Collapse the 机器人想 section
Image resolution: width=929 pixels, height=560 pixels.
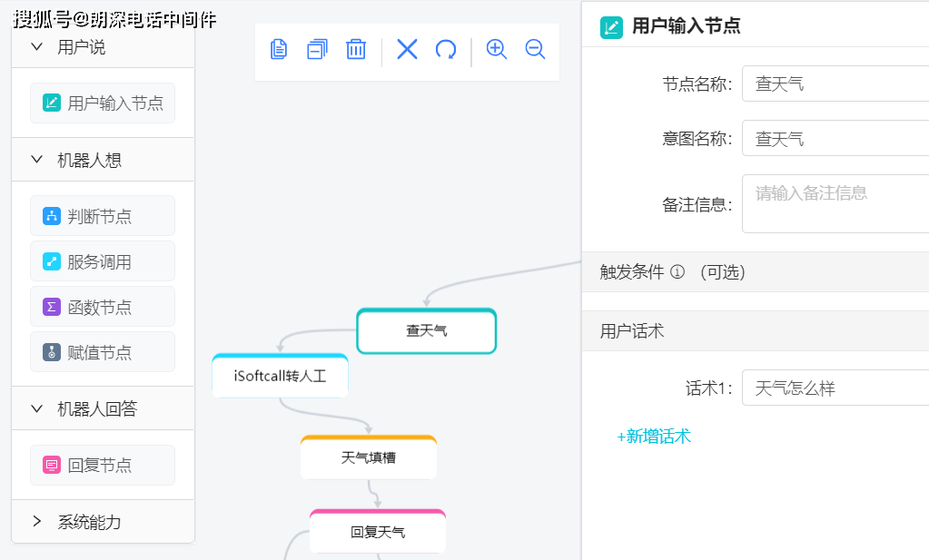(x=37, y=160)
